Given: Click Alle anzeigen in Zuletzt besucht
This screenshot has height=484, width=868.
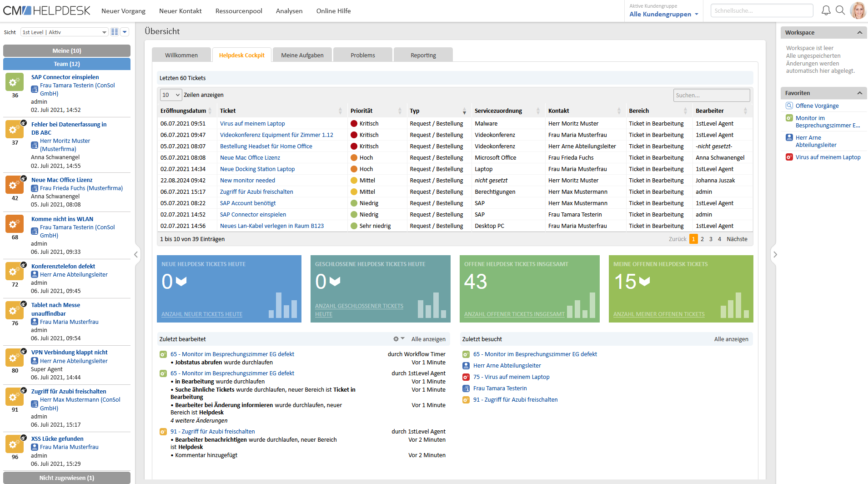Looking at the screenshot, I should tap(731, 339).
